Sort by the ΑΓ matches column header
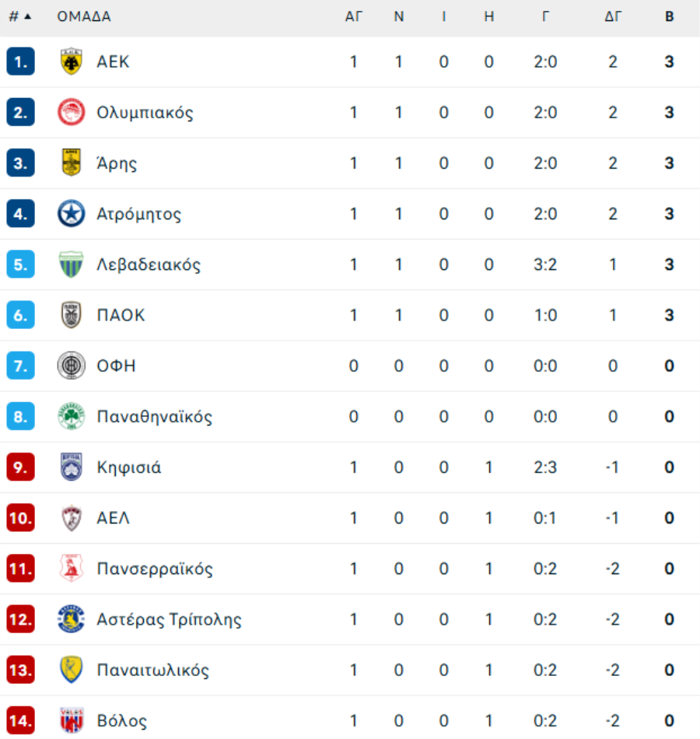The width and height of the screenshot is (700, 739). tap(354, 16)
